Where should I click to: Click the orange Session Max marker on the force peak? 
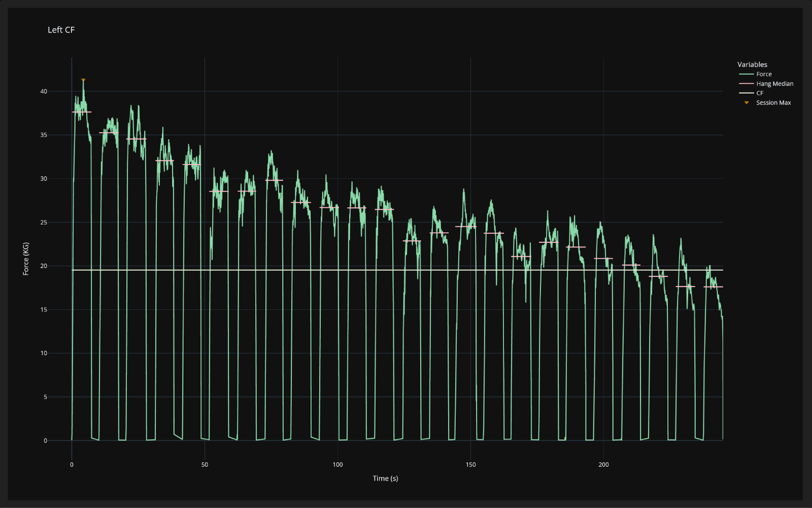pyautogui.click(x=83, y=80)
